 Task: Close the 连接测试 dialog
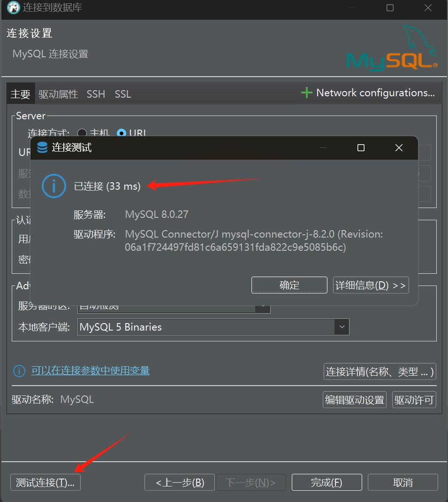(x=399, y=148)
